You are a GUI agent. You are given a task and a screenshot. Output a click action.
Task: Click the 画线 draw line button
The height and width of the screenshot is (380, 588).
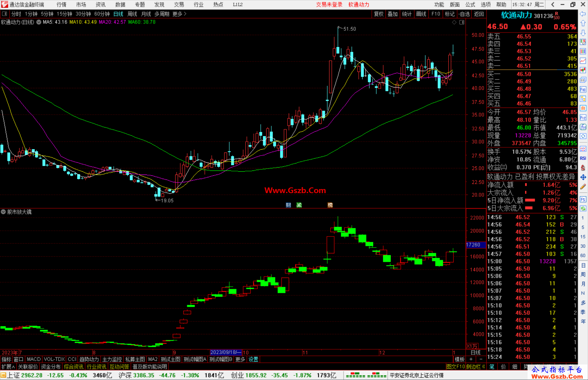(421, 14)
